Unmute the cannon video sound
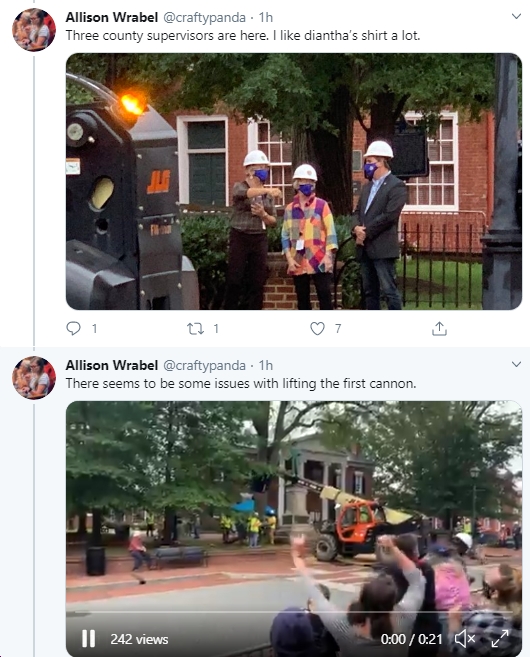Screen dimensions: 530x657 click(465, 639)
